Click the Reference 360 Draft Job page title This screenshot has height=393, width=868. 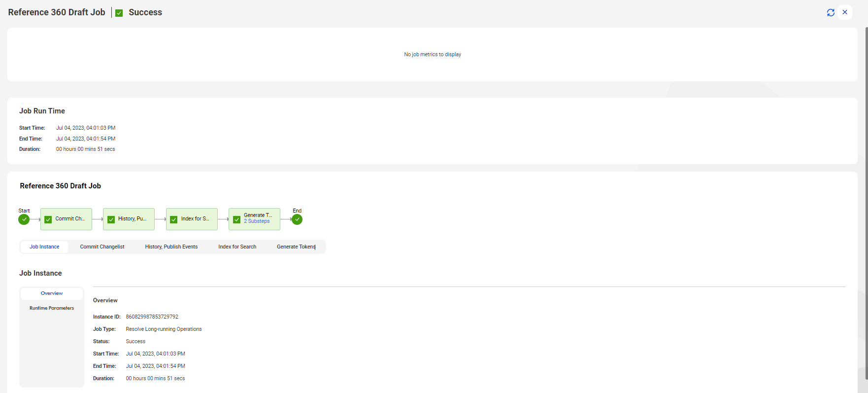[57, 12]
